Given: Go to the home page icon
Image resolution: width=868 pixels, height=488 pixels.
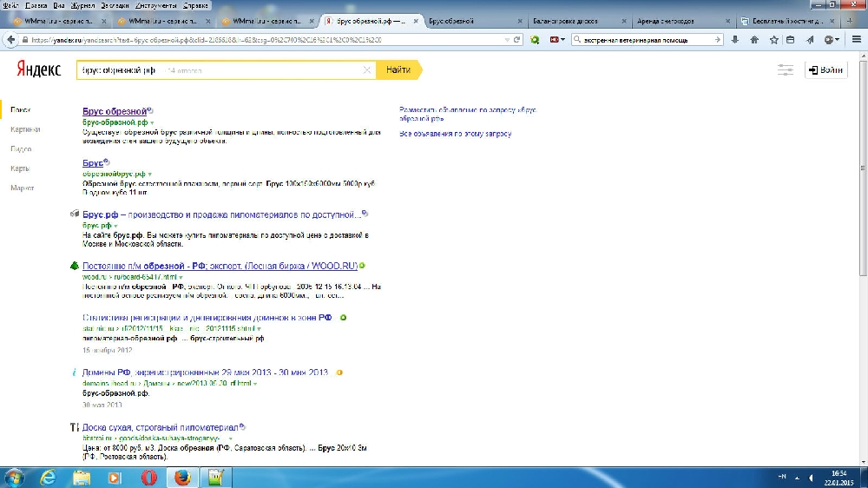Looking at the screenshot, I should 754,40.
